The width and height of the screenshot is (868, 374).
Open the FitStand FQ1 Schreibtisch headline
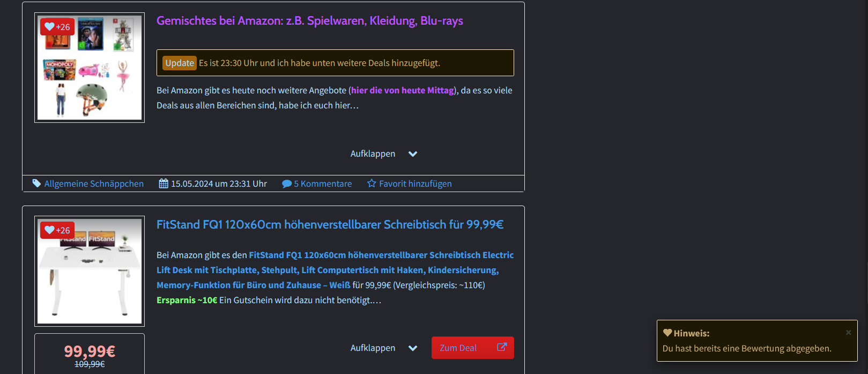(330, 224)
